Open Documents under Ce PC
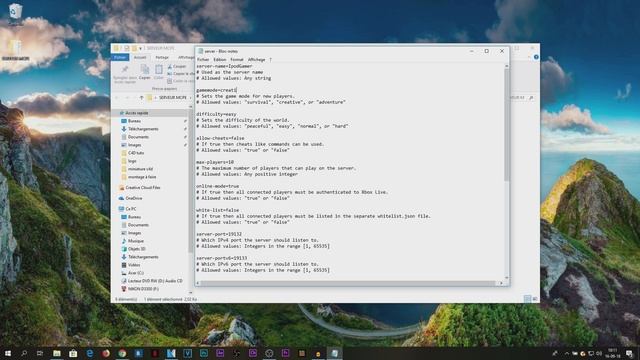Screen dimensions: 640x360 coord(138,225)
